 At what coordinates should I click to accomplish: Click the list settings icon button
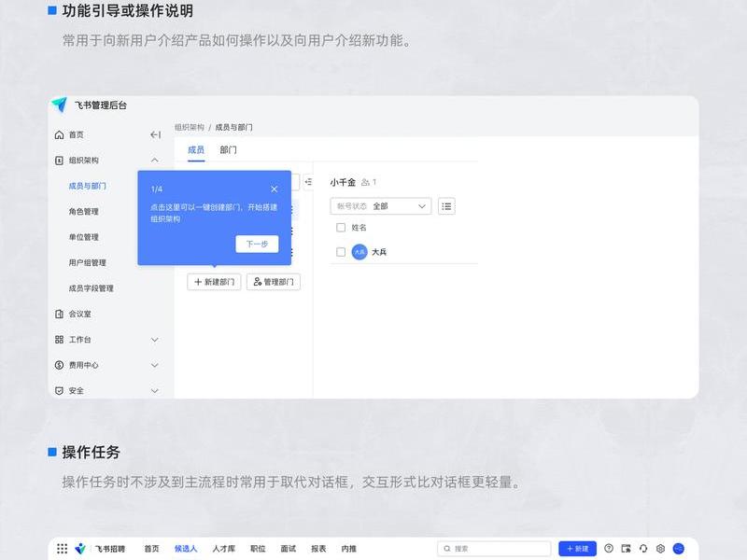tap(446, 206)
